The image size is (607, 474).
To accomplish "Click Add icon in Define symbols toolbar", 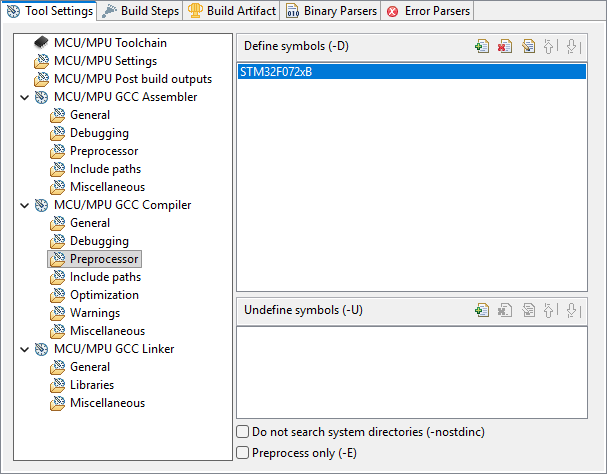I will 482,46.
